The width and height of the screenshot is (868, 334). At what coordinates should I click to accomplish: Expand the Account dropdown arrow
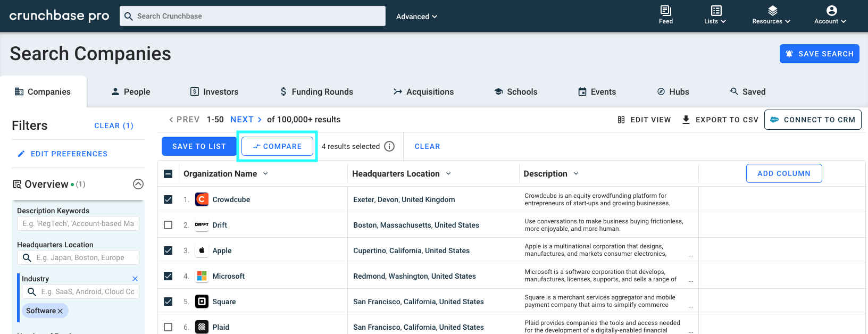tap(844, 22)
